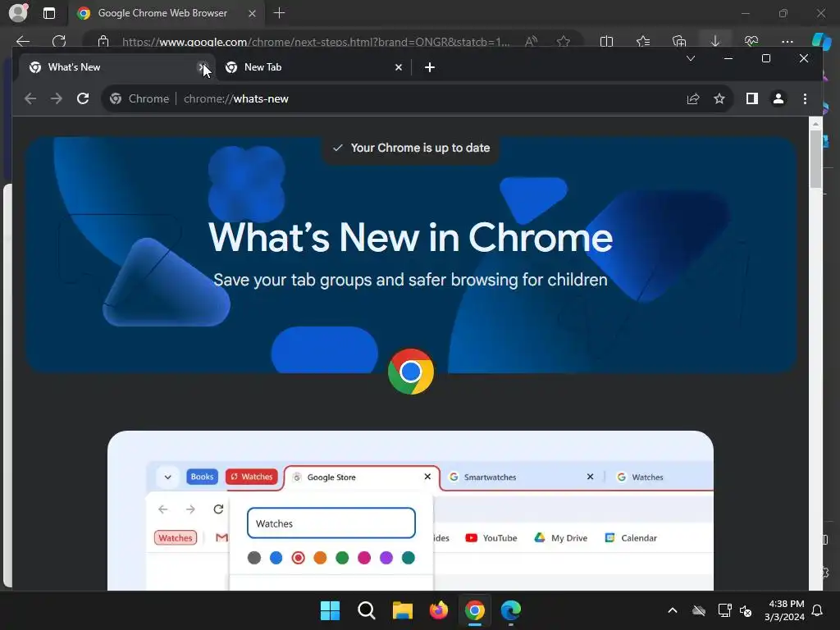Click the Chrome logo on the page

(x=411, y=372)
